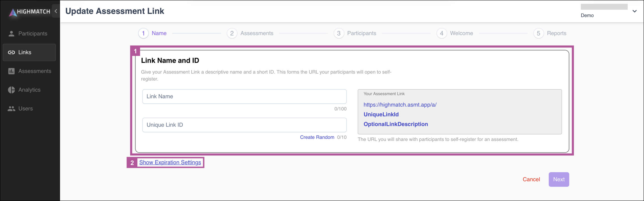Expand the Demo account dropdown arrow
This screenshot has width=644, height=201.
pos(634,11)
